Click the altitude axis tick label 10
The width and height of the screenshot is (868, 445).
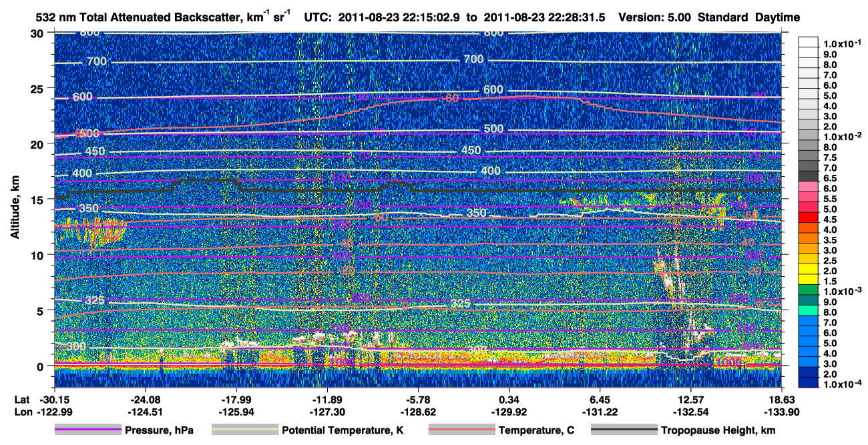(x=39, y=255)
